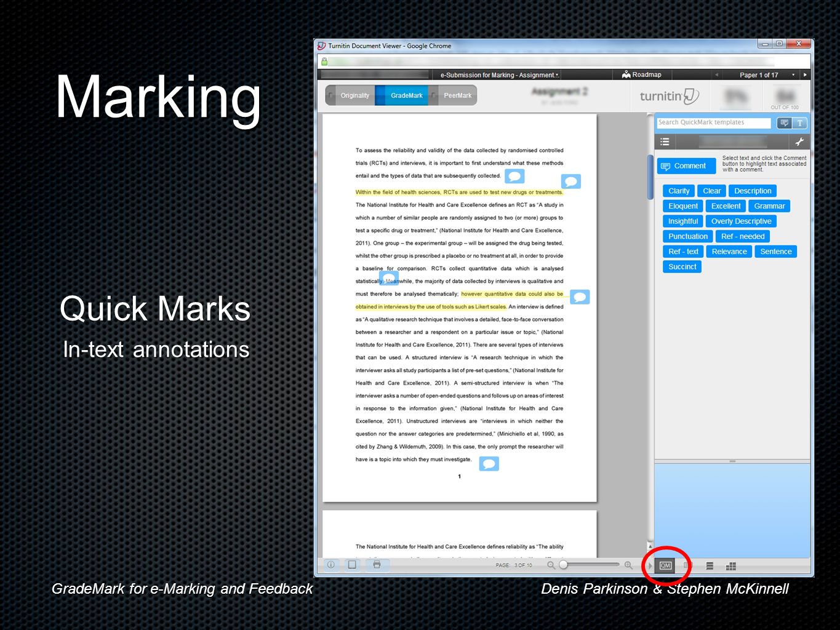Select the Excellent QuickMark
Viewport: 840px width, 630px height.
coord(726,206)
